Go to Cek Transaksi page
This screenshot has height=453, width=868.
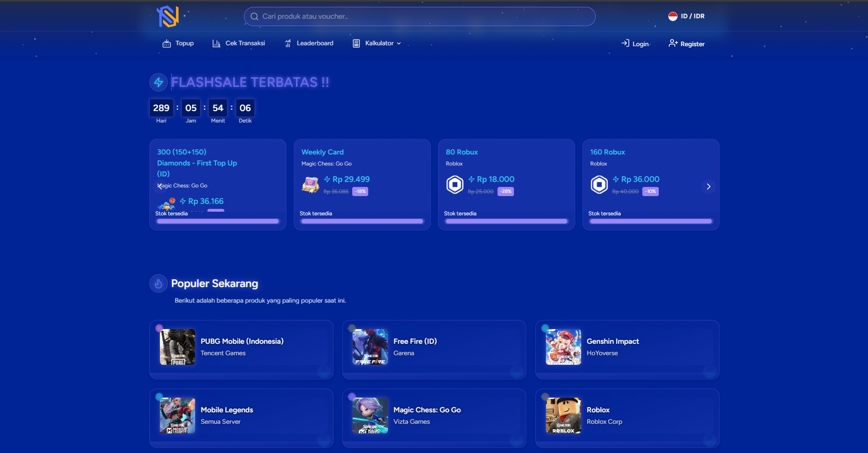[238, 43]
